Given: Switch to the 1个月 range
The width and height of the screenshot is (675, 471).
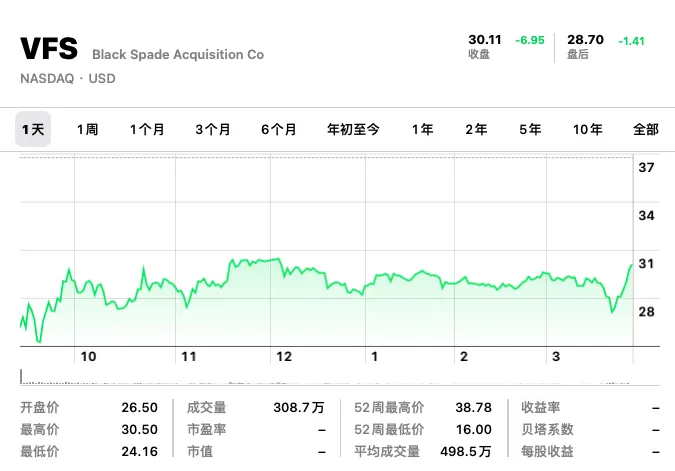Looking at the screenshot, I should click(x=147, y=129).
